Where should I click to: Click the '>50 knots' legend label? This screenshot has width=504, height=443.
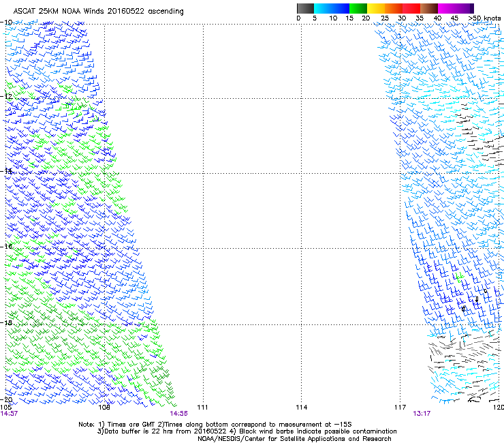[484, 18]
